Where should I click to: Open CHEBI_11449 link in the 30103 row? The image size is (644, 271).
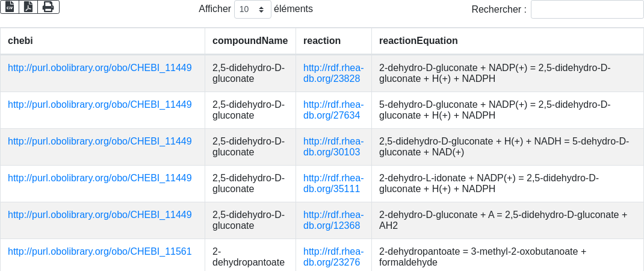click(100, 141)
